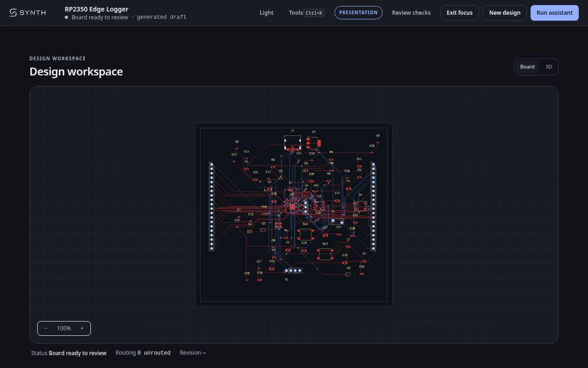Click the 'Board ready to review' footer status
Screen dimensions: 588x368
coord(78,353)
